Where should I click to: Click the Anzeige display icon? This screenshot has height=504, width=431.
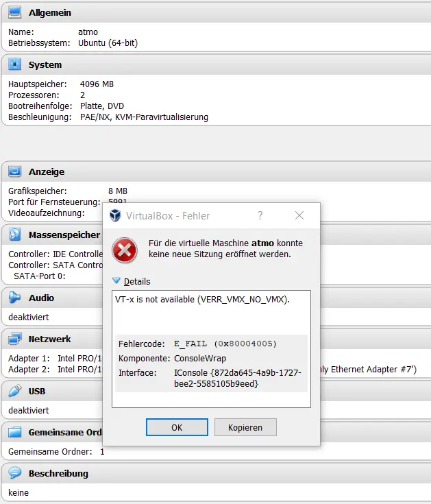[15, 171]
